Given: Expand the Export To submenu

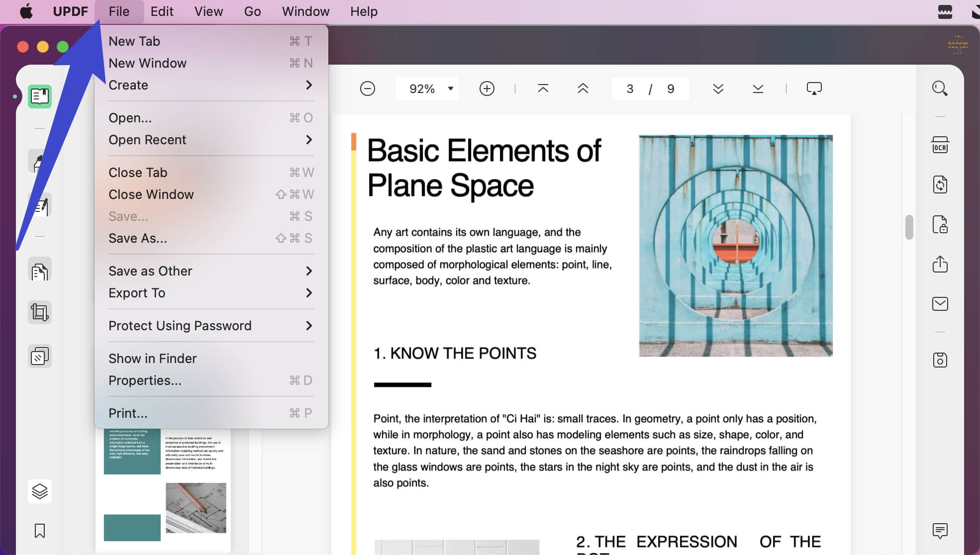Looking at the screenshot, I should (208, 292).
